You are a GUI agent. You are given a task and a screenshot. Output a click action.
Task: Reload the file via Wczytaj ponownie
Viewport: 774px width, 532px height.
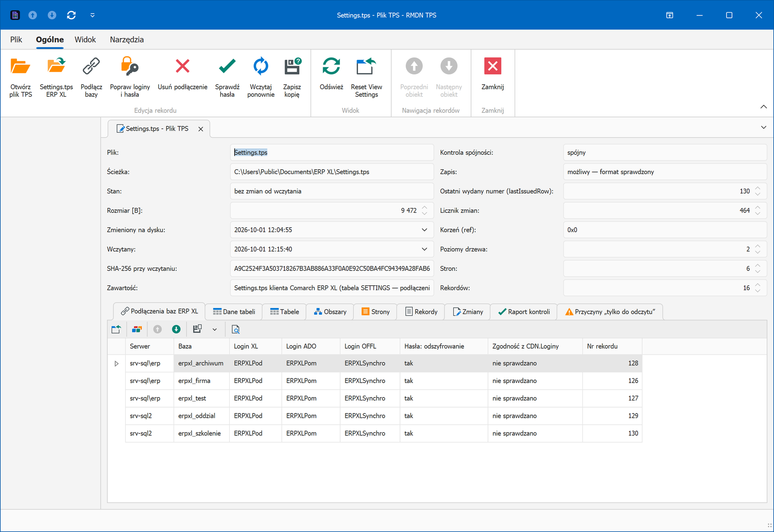point(261,78)
